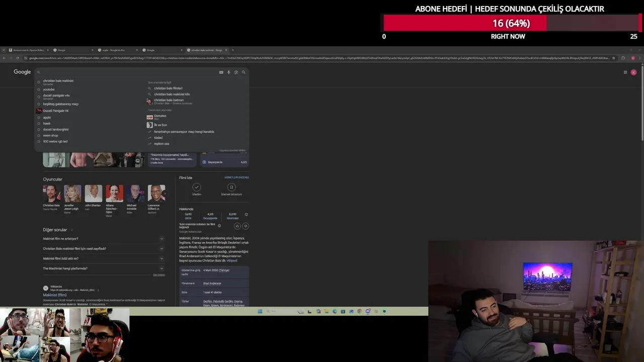This screenshot has width=644, height=362.
Task: Open the Chrome profile icon in the toolbar
Action: 633,58
